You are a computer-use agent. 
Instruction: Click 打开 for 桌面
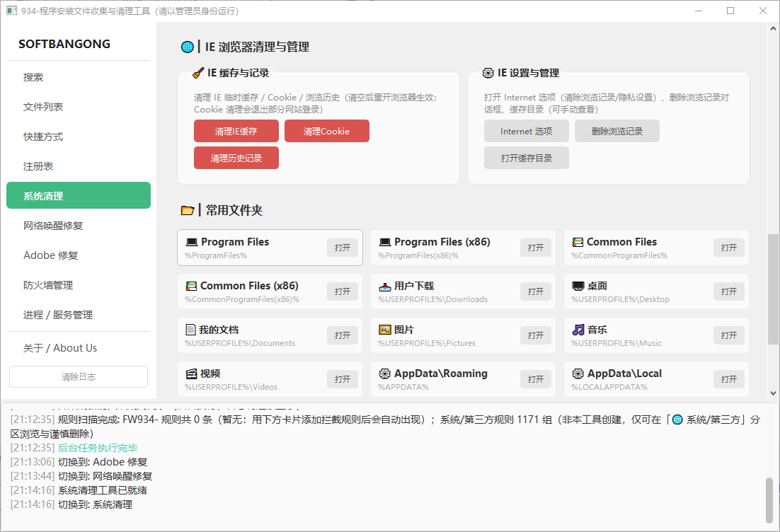click(x=729, y=291)
